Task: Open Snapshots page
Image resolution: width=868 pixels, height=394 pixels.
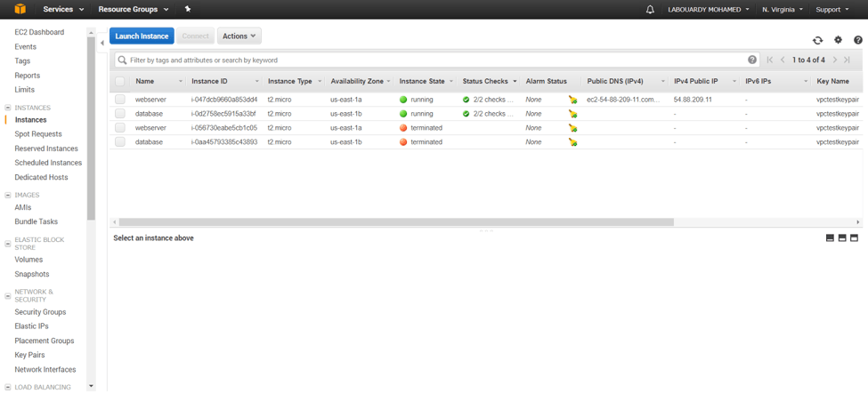Action: coord(32,274)
